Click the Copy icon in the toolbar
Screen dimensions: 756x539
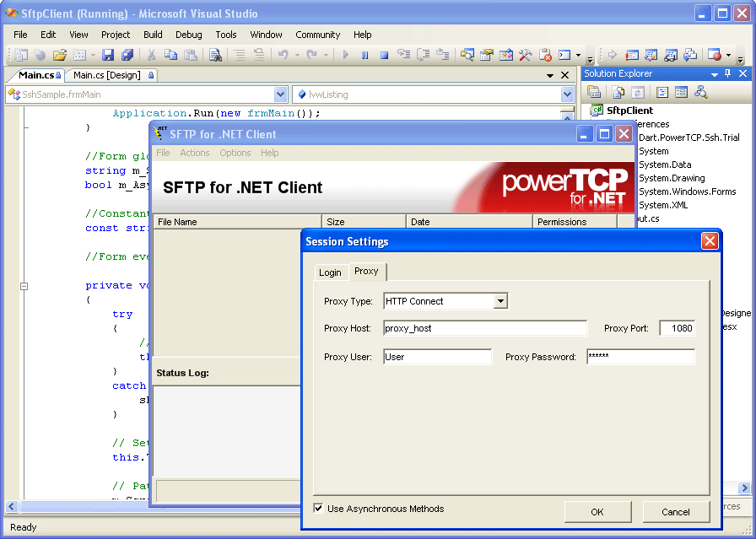tap(170, 55)
